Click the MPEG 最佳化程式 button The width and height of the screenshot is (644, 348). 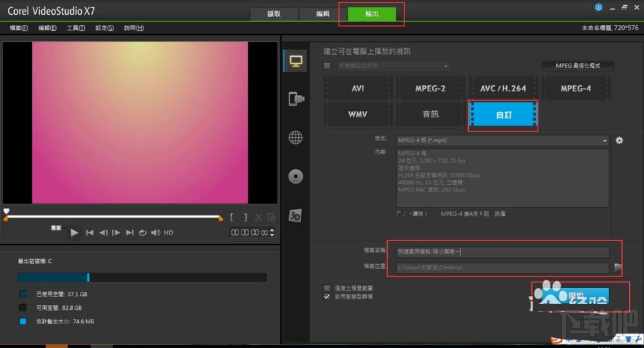pyautogui.click(x=576, y=66)
